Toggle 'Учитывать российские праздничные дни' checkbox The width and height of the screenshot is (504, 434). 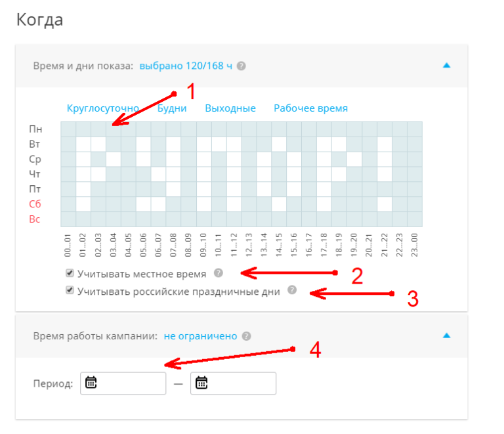tap(70, 290)
